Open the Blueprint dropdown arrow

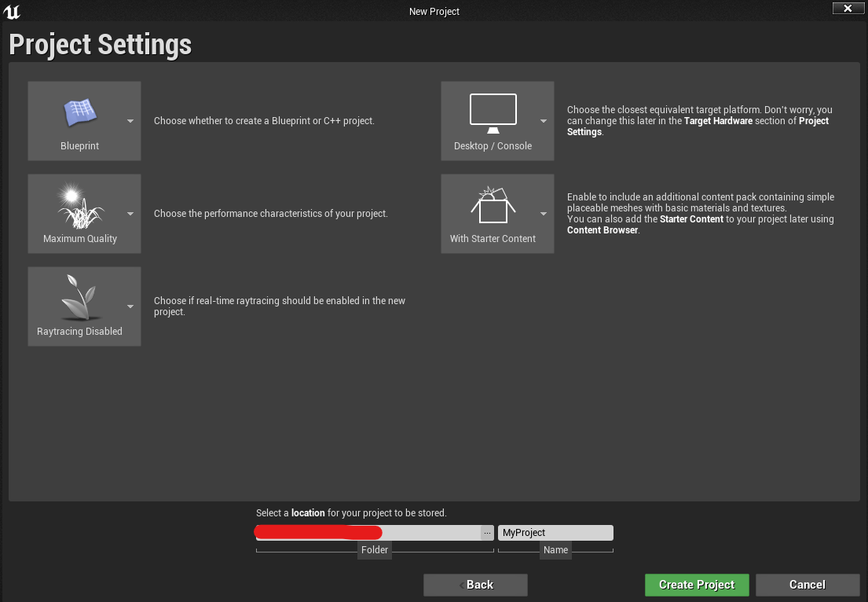click(x=130, y=121)
